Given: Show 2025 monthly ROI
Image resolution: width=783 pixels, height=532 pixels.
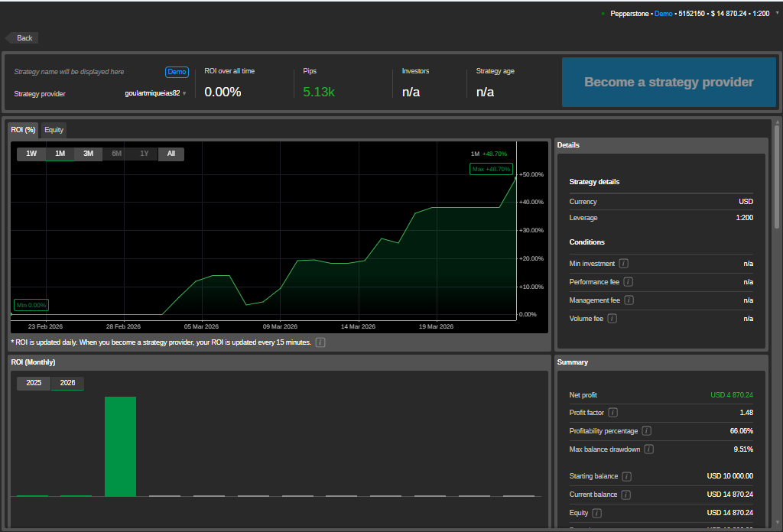Looking at the screenshot, I should pos(34,383).
